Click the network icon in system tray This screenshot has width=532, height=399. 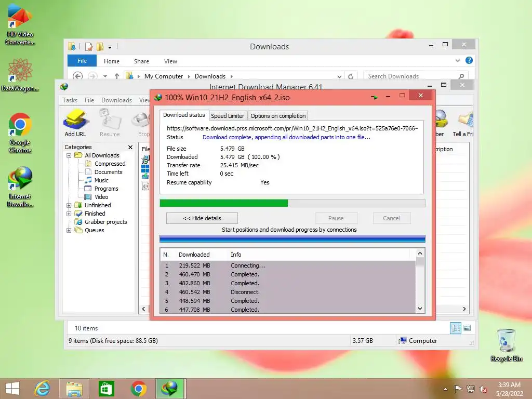click(x=471, y=389)
